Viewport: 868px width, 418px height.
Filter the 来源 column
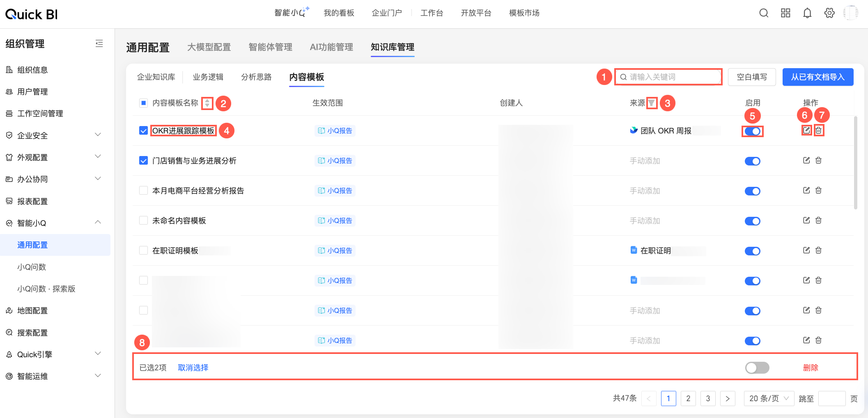coord(652,103)
